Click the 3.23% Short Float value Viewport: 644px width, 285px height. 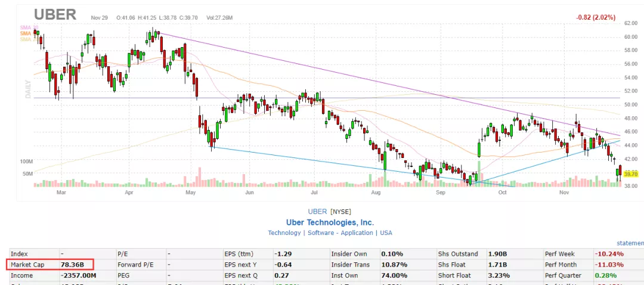(499, 275)
